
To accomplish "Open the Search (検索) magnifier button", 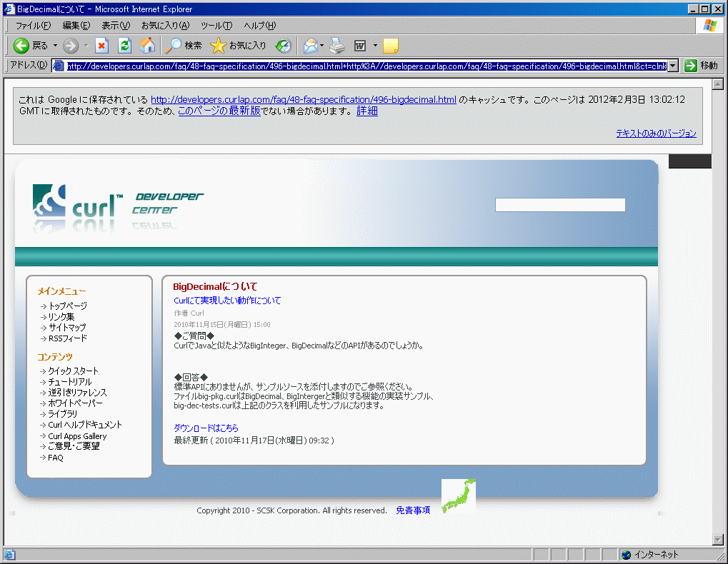I will pyautogui.click(x=184, y=46).
